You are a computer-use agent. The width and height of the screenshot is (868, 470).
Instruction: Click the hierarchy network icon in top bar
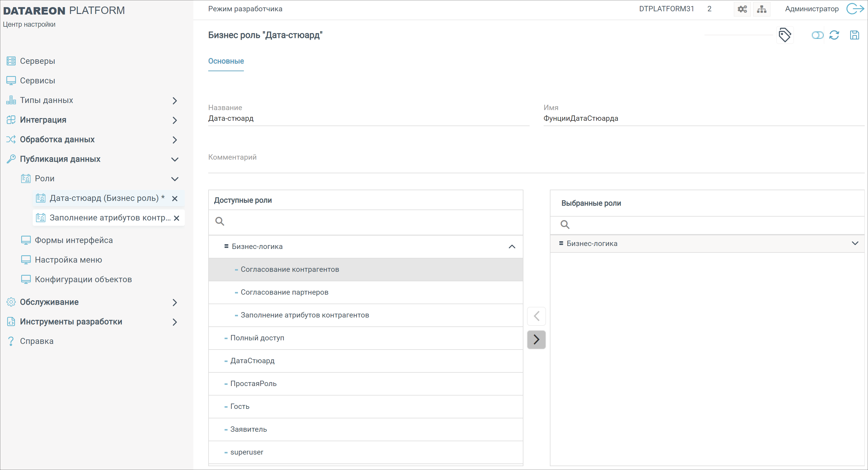(762, 9)
